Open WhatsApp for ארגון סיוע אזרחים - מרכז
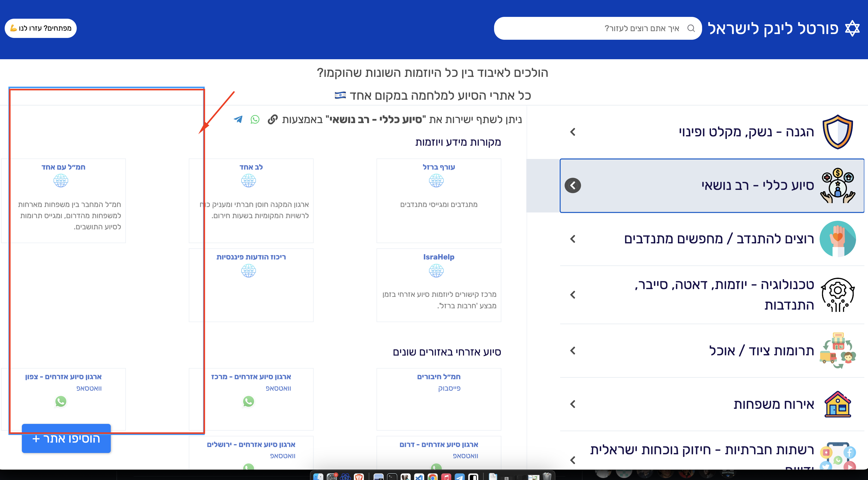868x480 pixels. tap(248, 402)
